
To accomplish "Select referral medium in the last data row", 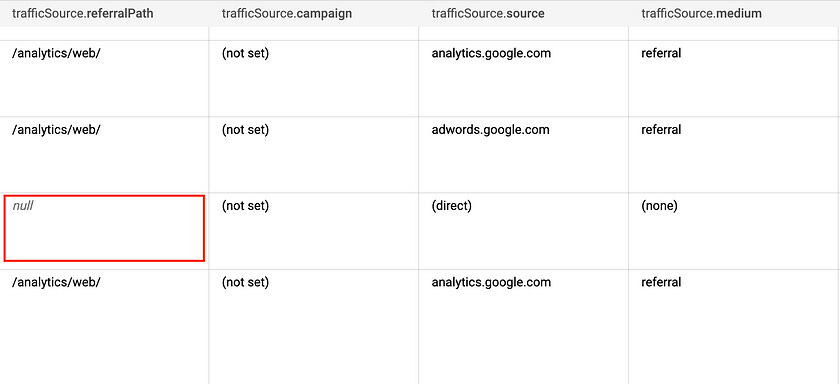I will pos(661,282).
